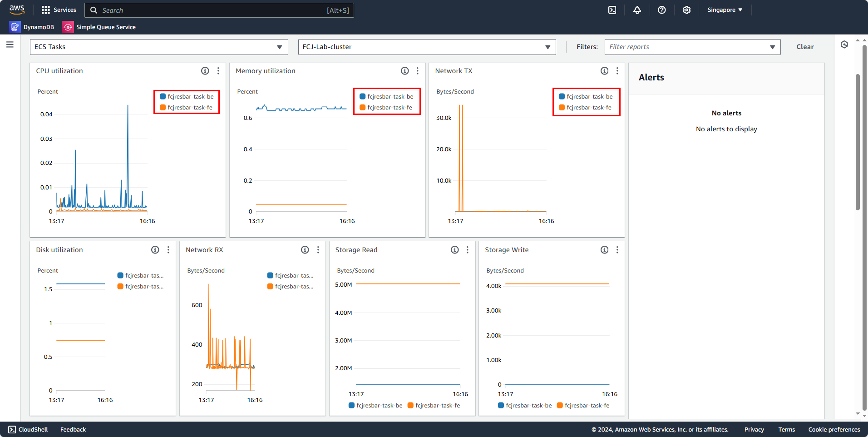
Task: Open CloudShell from the footer
Action: pyautogui.click(x=28, y=429)
